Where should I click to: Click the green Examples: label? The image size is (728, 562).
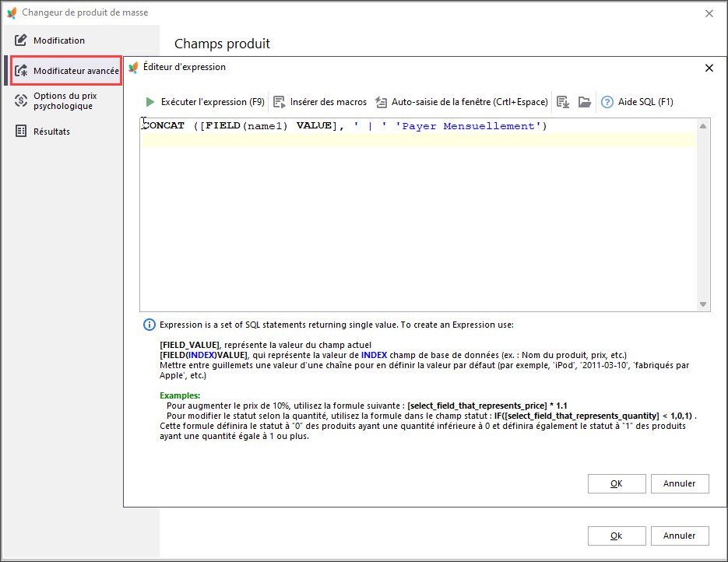(x=180, y=395)
